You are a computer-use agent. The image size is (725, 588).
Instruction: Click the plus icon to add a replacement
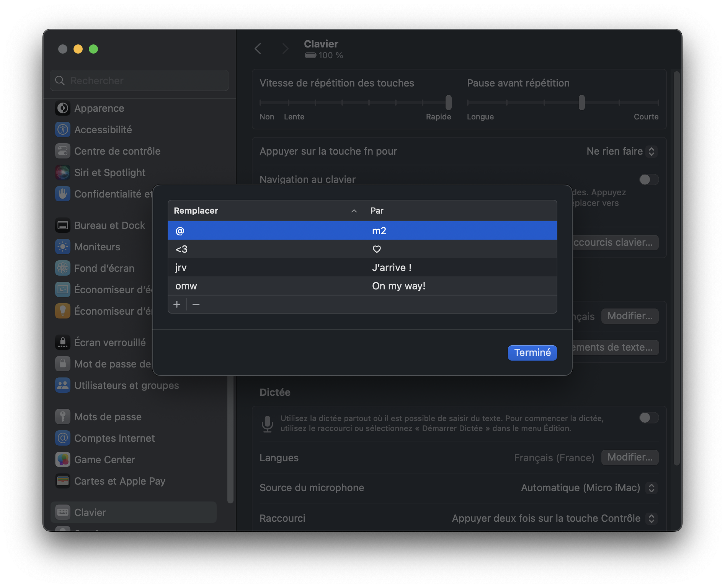click(177, 305)
